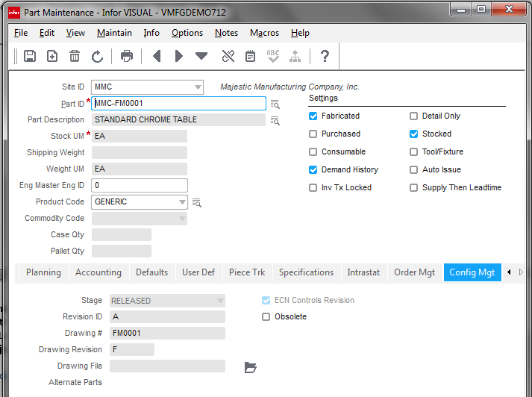The width and height of the screenshot is (532, 397).
Task: Open Part ID lookup browse icon
Action: 275,104
